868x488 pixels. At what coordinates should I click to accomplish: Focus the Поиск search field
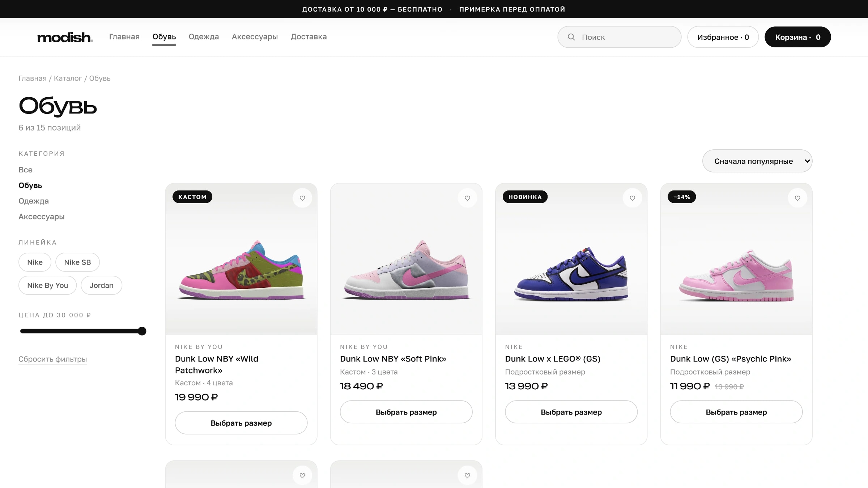[619, 37]
